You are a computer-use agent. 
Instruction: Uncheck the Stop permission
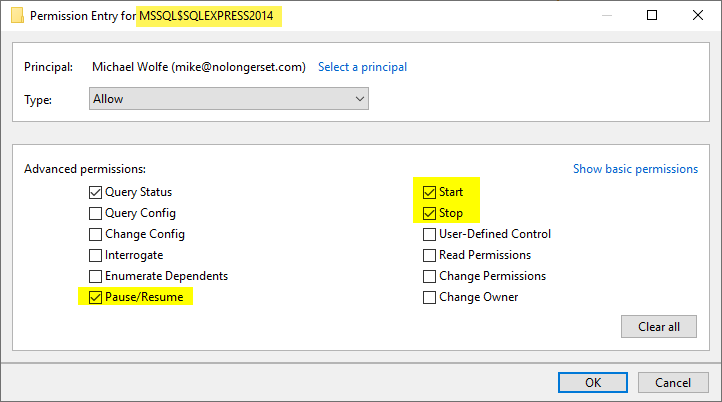coord(429,213)
